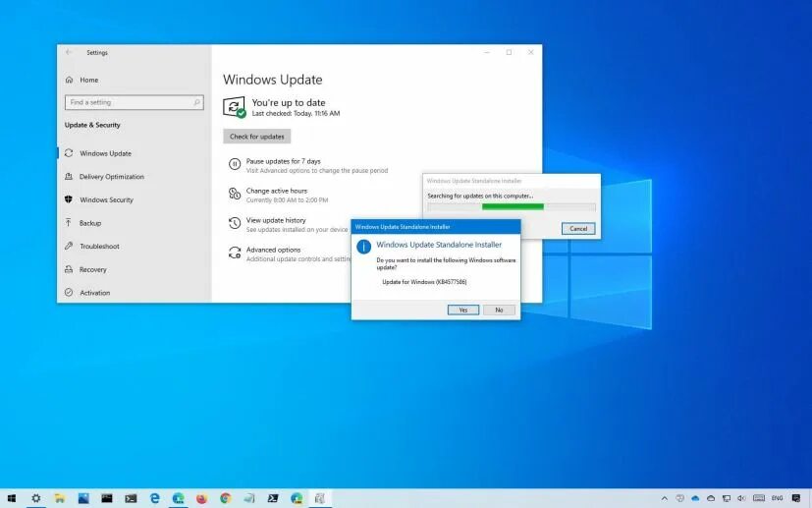Open the black console window taskbar icon
This screenshot has height=508, width=812.
(x=107, y=498)
